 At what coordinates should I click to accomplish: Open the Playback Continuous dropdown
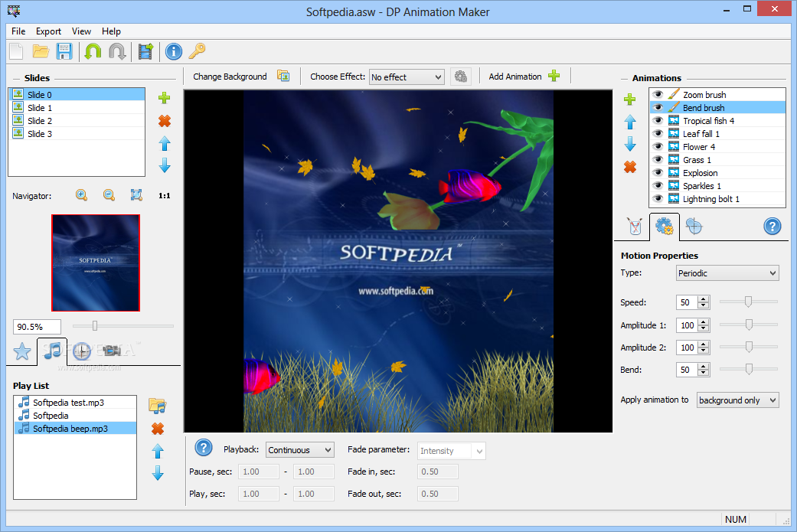(x=300, y=449)
